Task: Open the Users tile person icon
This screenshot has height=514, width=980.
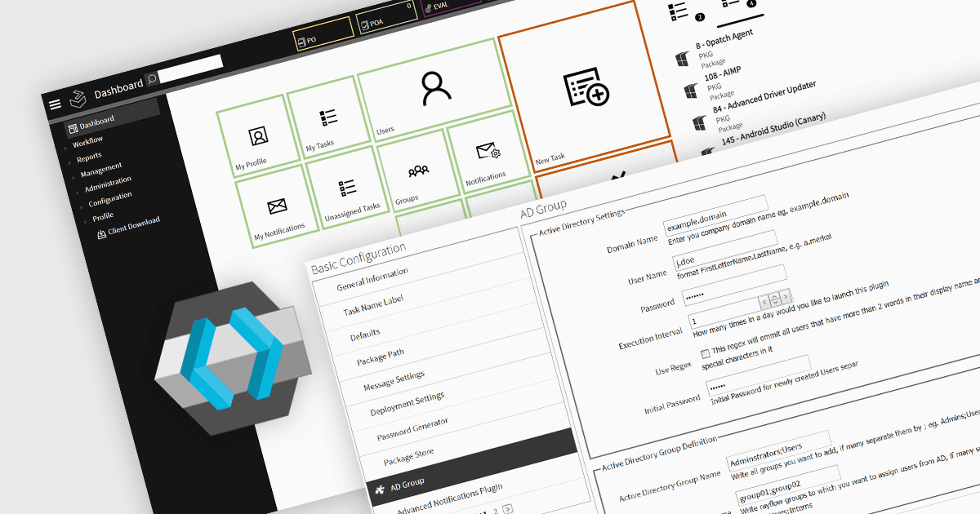Action: (436, 88)
